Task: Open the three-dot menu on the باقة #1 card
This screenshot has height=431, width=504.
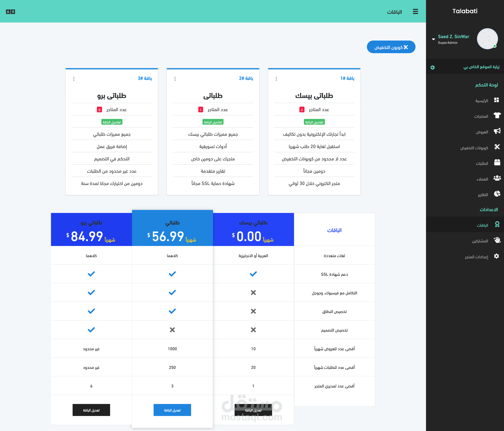Action: 276,79
